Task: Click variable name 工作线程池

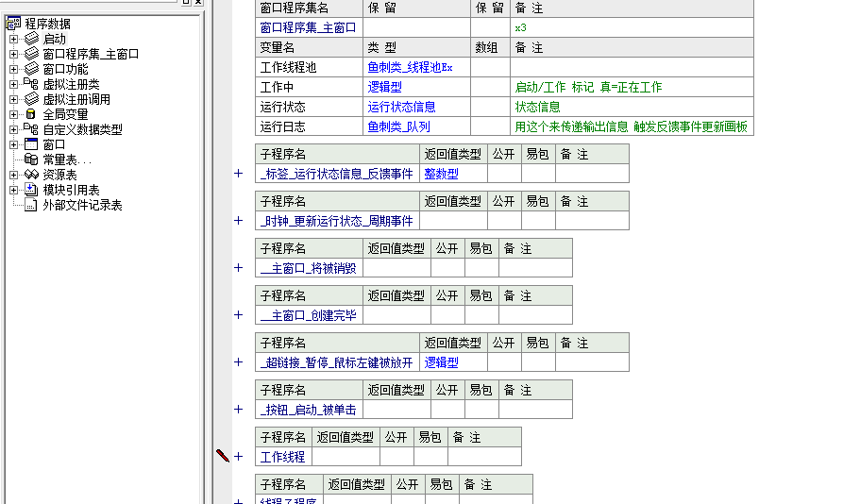Action: (289, 67)
